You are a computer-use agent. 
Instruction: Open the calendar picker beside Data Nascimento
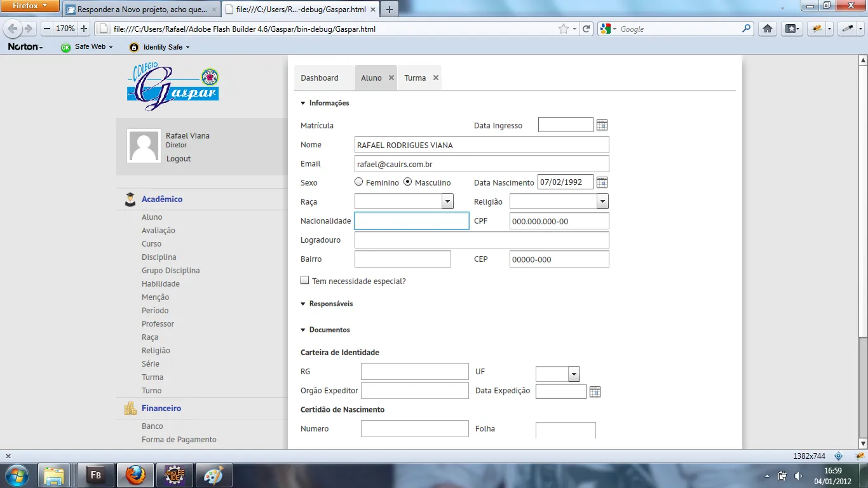tap(602, 182)
